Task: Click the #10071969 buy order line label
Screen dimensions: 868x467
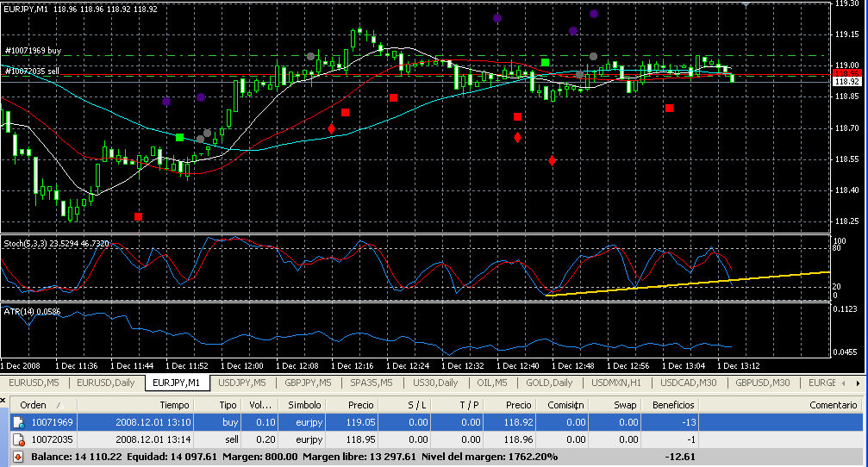Action: [33, 51]
